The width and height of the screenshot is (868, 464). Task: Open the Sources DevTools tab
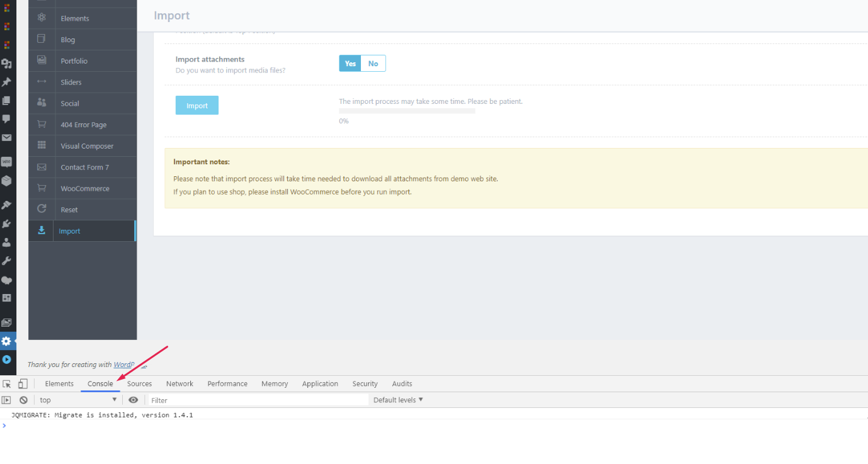pos(139,383)
